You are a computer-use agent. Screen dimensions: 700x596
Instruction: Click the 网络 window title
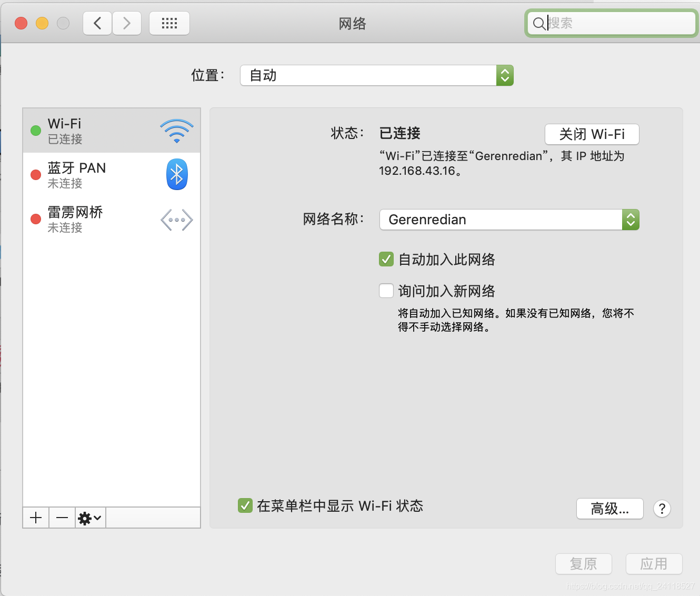coord(353,24)
